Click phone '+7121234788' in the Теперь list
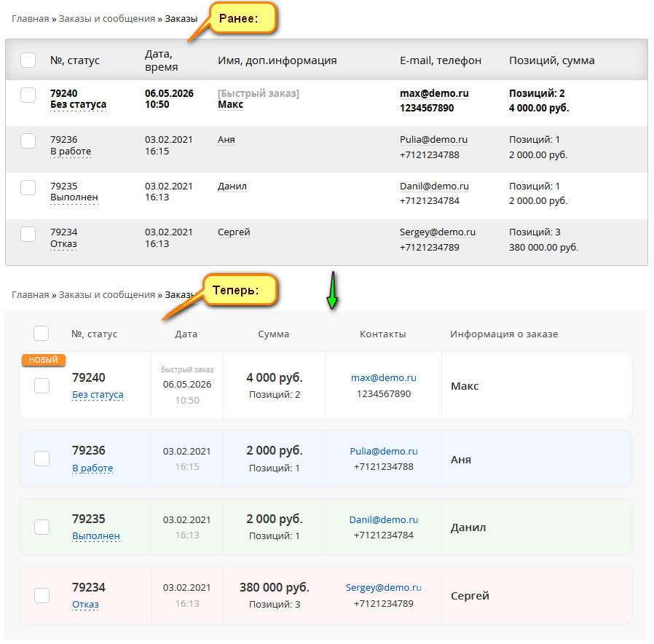The height and width of the screenshot is (644, 654). pos(384,467)
